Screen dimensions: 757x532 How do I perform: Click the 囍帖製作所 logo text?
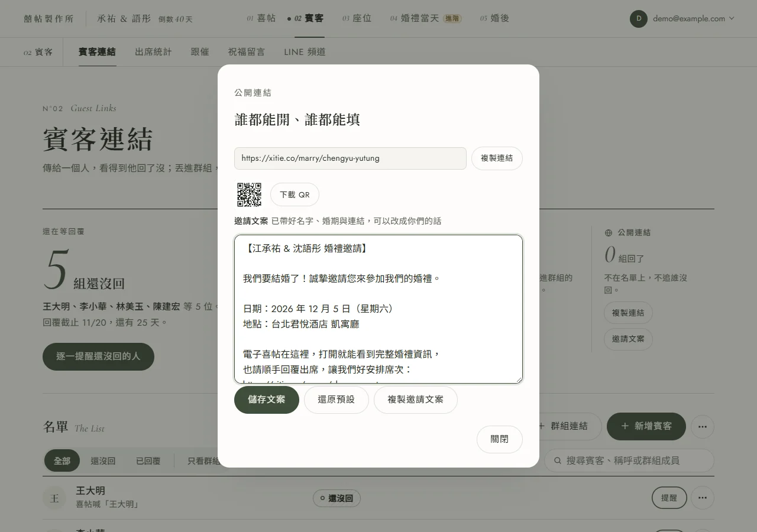[x=48, y=19]
